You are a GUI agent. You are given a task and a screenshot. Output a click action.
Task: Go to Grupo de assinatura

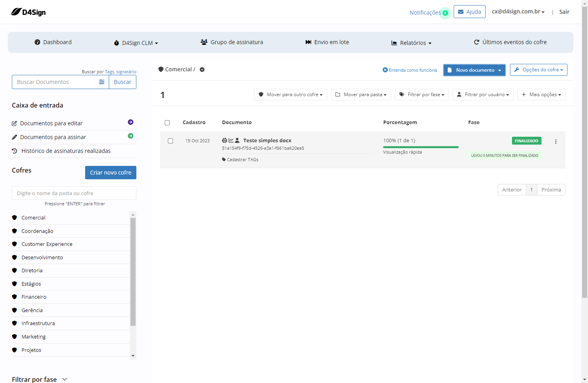[x=232, y=42]
